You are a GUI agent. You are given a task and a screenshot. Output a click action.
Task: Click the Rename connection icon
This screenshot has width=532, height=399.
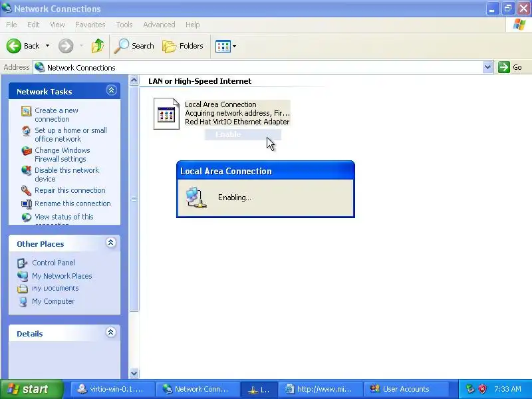(x=26, y=204)
